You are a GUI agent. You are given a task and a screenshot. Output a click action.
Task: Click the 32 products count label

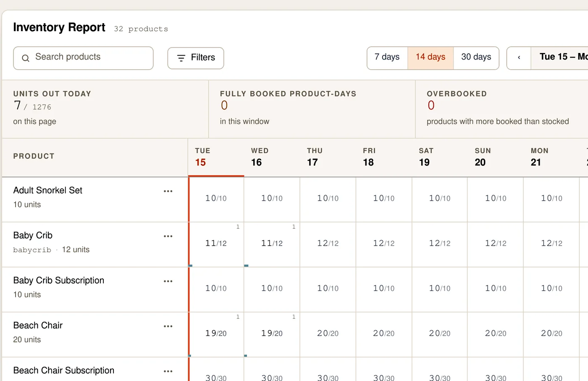click(x=141, y=29)
